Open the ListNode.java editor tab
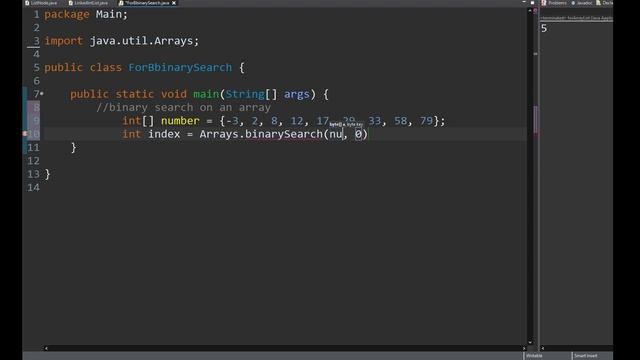The image size is (640, 360). [41, 3]
